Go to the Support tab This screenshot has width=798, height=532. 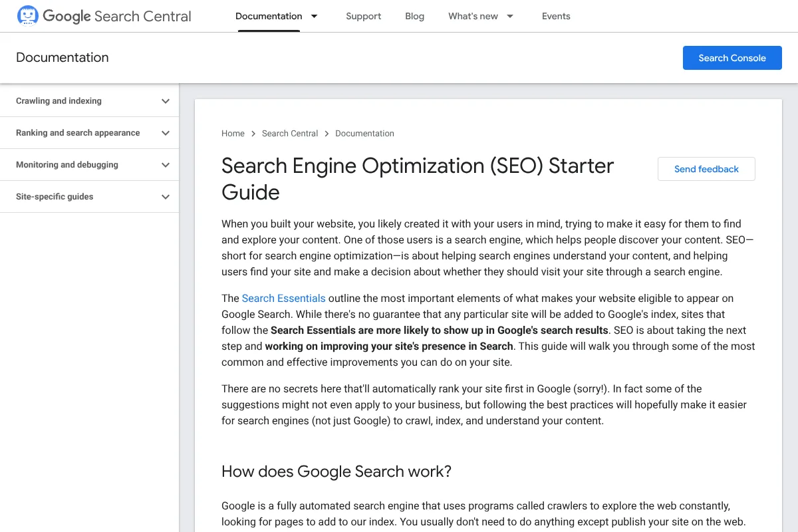point(364,16)
